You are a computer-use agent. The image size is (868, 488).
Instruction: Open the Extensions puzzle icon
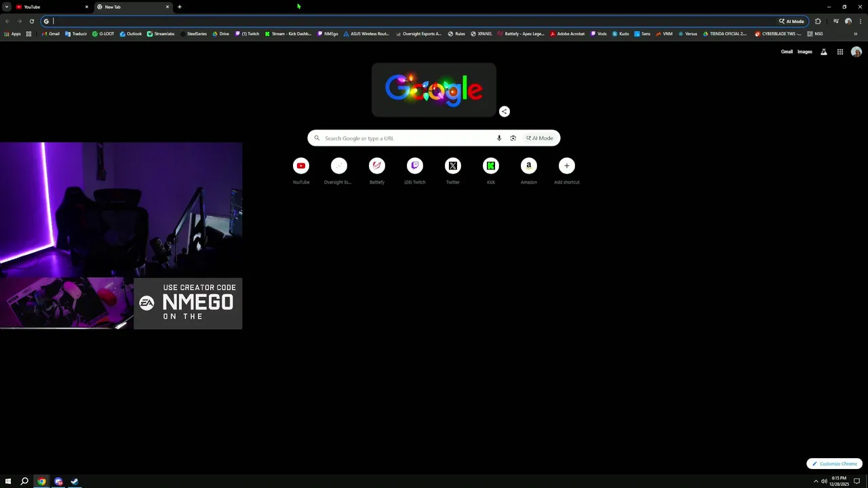pyautogui.click(x=818, y=21)
